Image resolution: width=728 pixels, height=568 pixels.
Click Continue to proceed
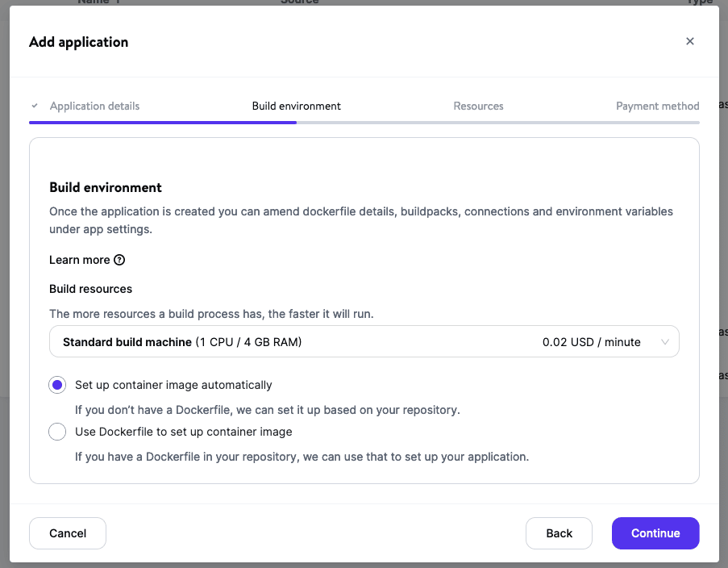[655, 533]
